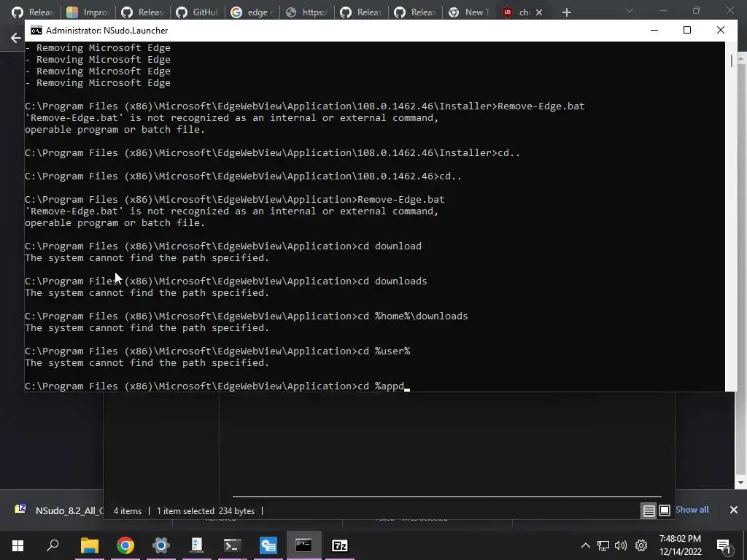Open a new Chrome tab with the plus button

566,12
